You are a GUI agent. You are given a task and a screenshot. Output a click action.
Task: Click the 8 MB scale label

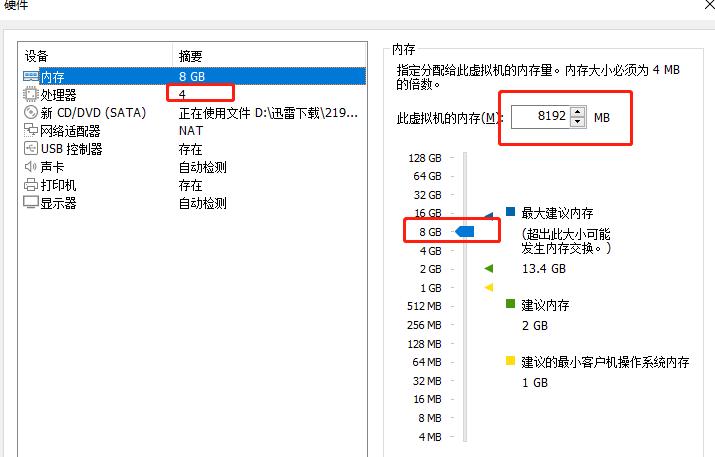(430, 418)
